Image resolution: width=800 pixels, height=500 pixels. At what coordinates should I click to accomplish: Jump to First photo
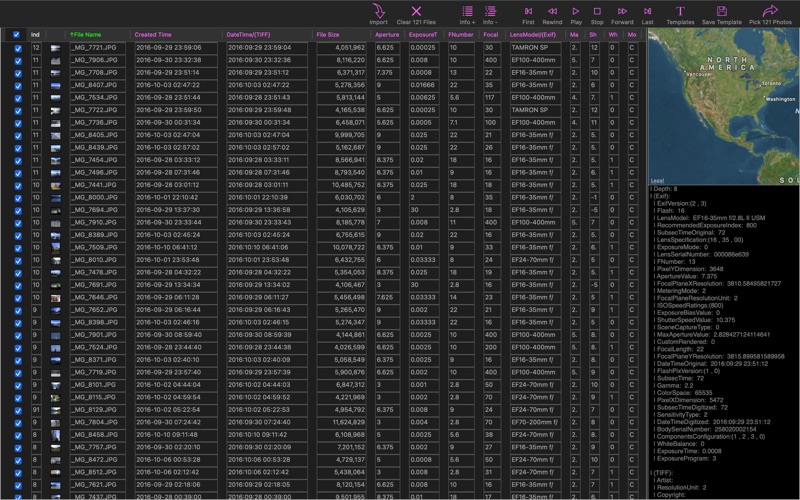(528, 11)
